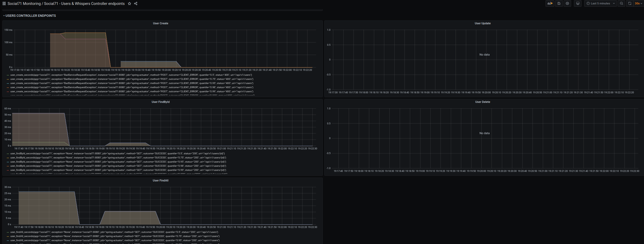This screenshot has height=244, width=644.
Task: Click inside the User Delete no data area
Action: pyautogui.click(x=484, y=133)
